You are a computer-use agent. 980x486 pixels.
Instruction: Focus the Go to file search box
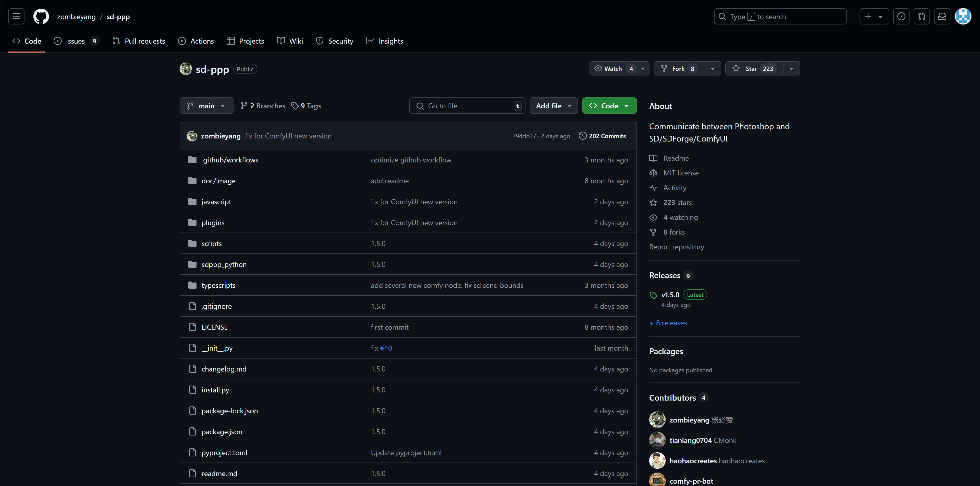467,106
